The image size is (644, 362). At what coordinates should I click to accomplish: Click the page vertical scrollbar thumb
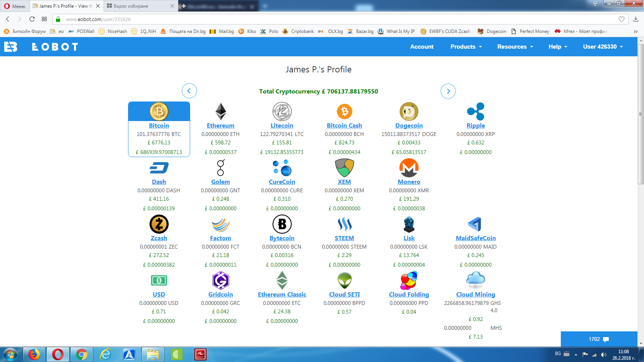pyautogui.click(x=641, y=114)
